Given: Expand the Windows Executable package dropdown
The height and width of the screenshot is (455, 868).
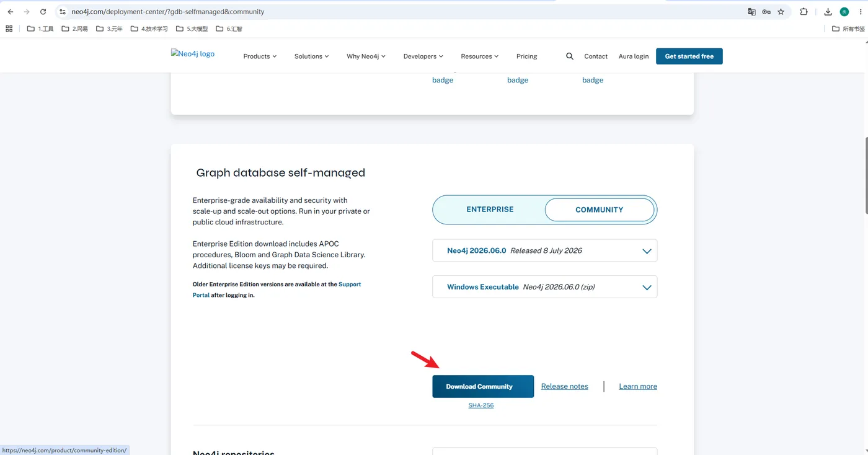Looking at the screenshot, I should [544, 287].
